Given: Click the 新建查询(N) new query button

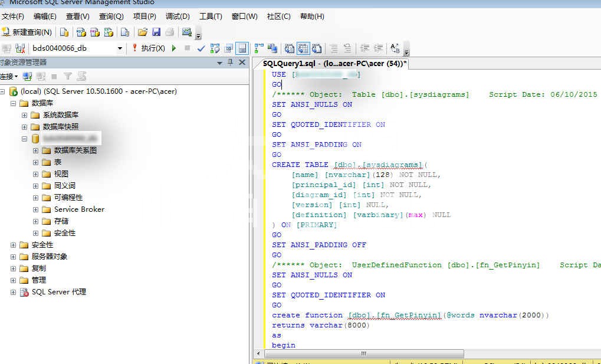Looking at the screenshot, I should pyautogui.click(x=27, y=32).
